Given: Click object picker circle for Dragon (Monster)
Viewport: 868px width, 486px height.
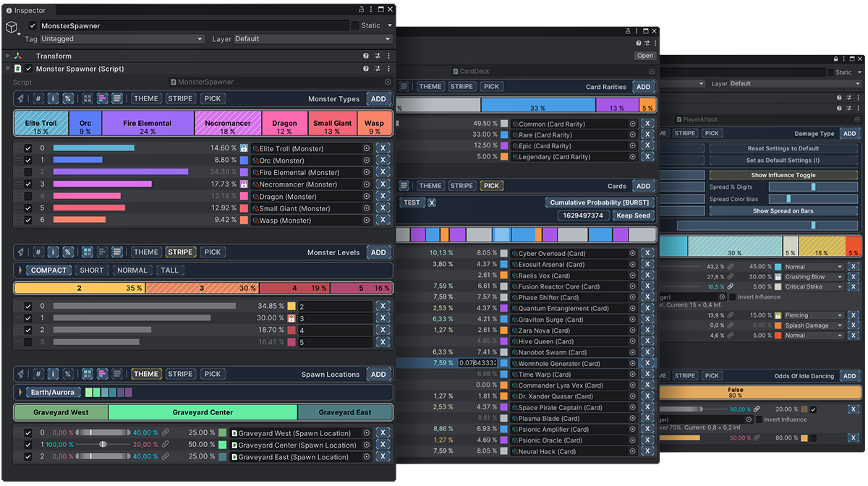Looking at the screenshot, I should (366, 196).
